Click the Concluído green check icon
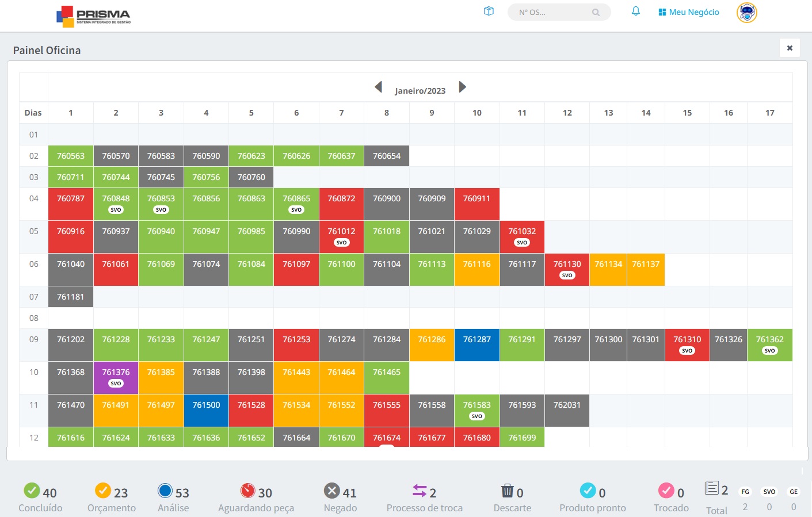The width and height of the screenshot is (812, 517). tap(32, 491)
